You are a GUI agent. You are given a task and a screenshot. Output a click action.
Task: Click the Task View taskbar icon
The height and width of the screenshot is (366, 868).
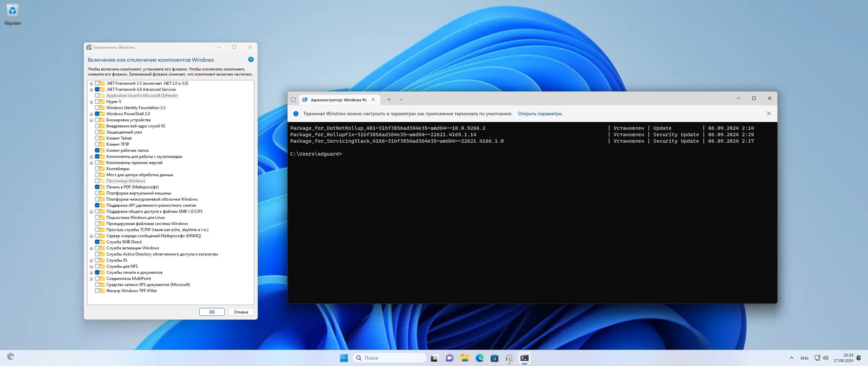[434, 358]
